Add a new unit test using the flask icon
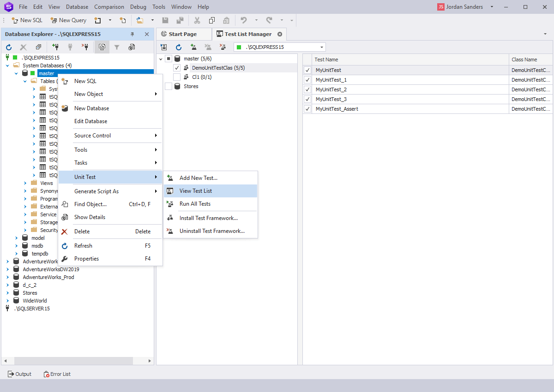 tap(193, 47)
